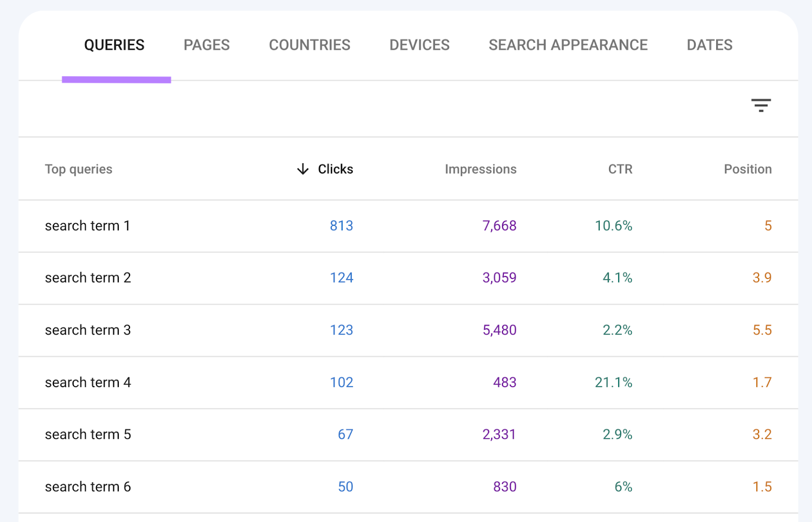Select the search term 5 row
The height and width of the screenshot is (522, 812).
click(x=87, y=435)
